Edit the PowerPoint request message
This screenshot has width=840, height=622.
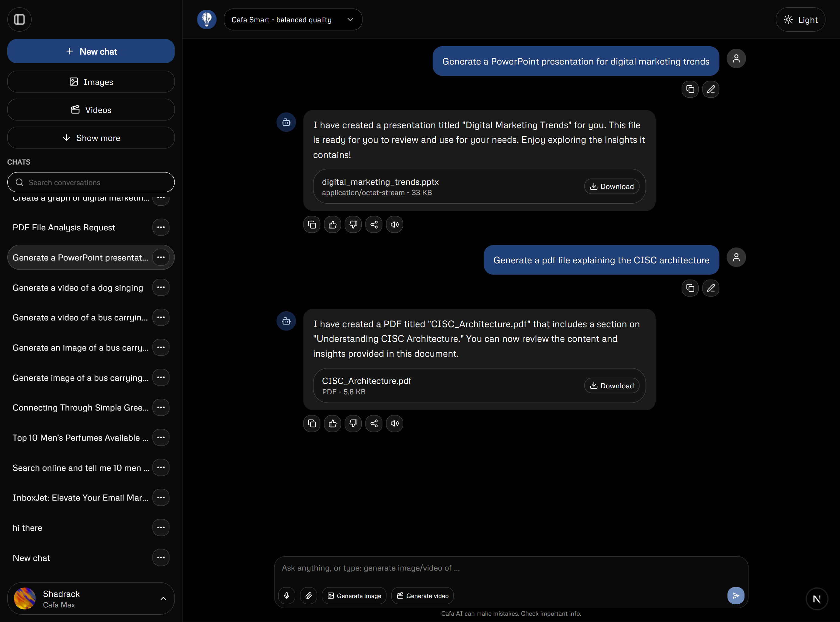pos(710,89)
